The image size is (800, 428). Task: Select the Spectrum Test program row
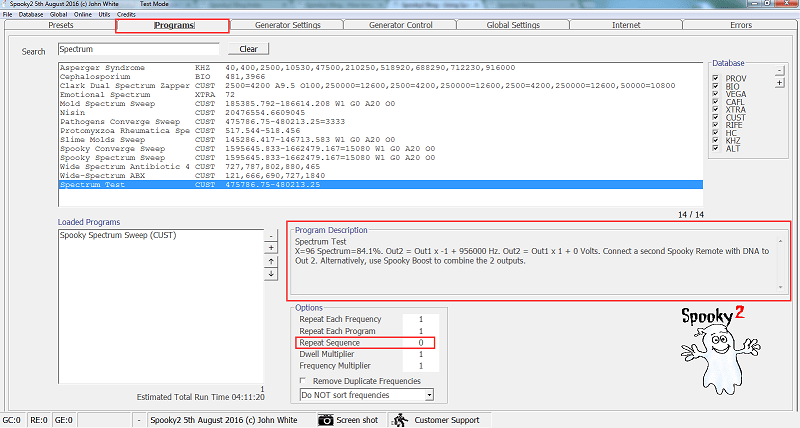pos(381,185)
